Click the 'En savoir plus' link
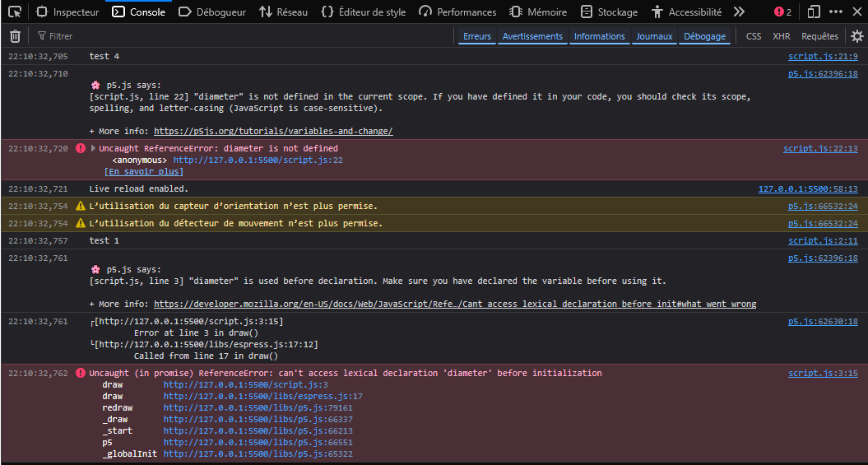The width and height of the screenshot is (868, 465). click(143, 171)
